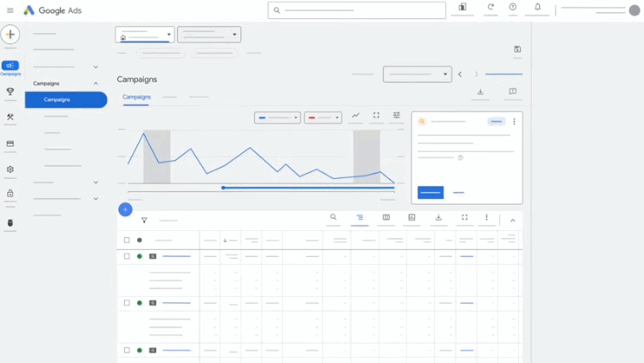
Task: Go to the next date range
Action: pyautogui.click(x=476, y=75)
